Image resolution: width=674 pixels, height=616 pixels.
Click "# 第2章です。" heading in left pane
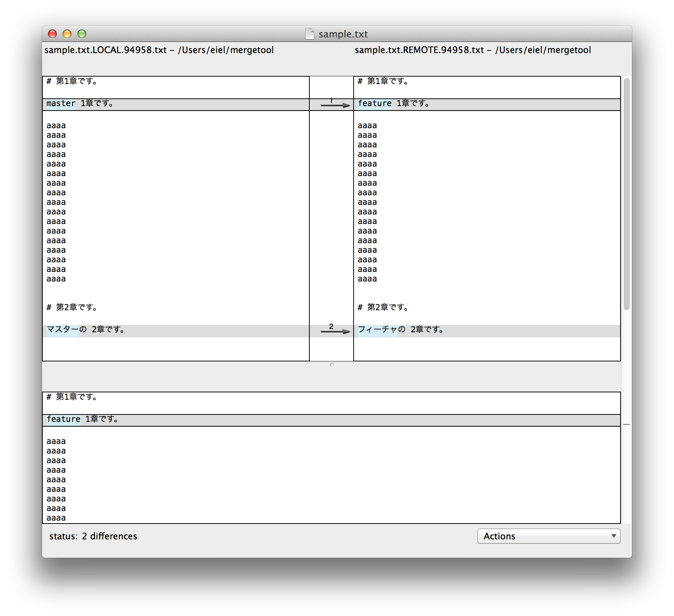coord(72,307)
